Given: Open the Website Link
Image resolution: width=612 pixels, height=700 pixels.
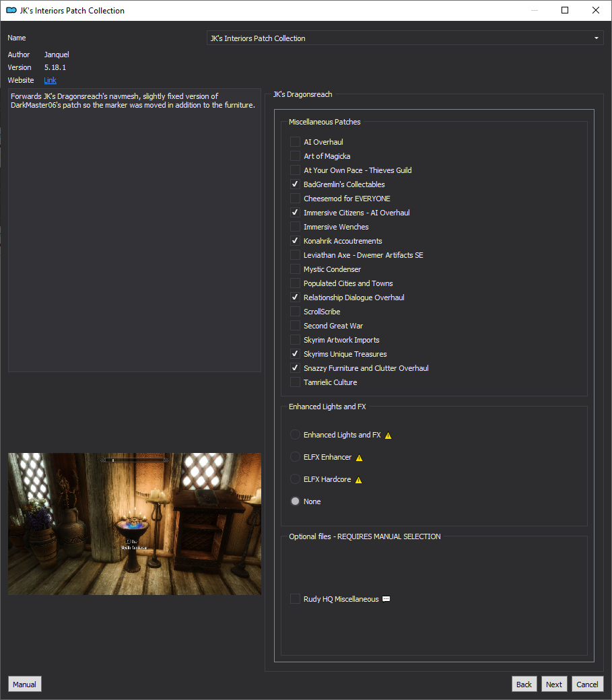Looking at the screenshot, I should [x=50, y=80].
